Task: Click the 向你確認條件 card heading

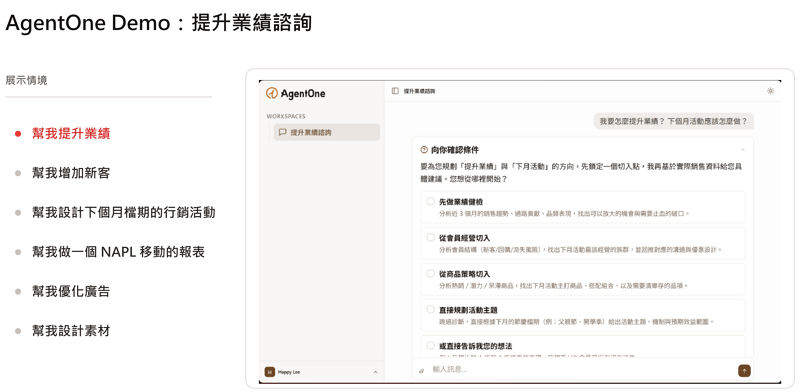Action: (x=455, y=150)
